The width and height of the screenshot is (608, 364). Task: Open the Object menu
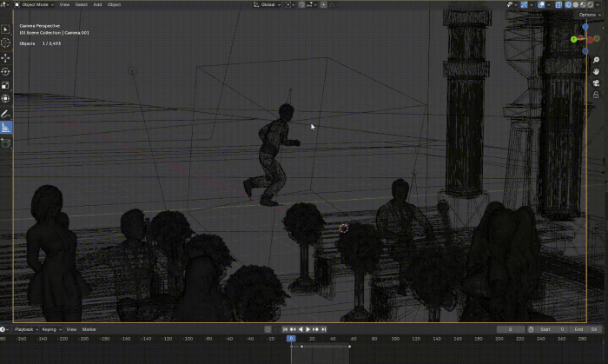pos(114,4)
